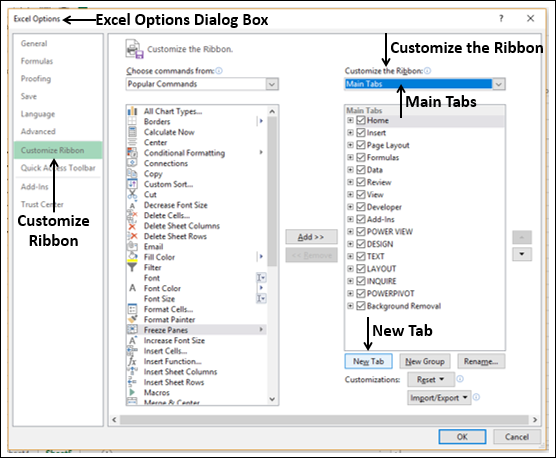Viewport: 556px width, 458px height.
Task: Open the Import/Export dropdown button
Action: coord(439,398)
